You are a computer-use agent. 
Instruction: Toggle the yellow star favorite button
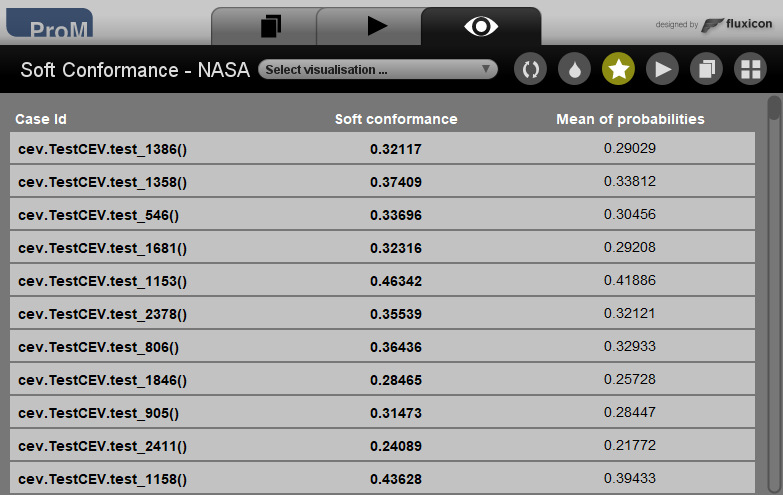pyautogui.click(x=618, y=70)
